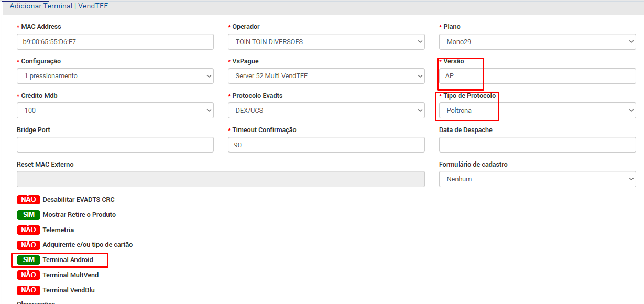Image resolution: width=644 pixels, height=304 pixels.
Task: Open Configuração dropdown with 1 pressionamento
Action: (115, 76)
